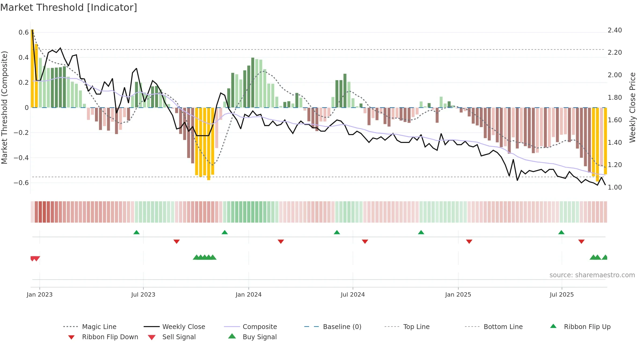
Task: Click the −0.2 left axis value
Action: point(21,133)
